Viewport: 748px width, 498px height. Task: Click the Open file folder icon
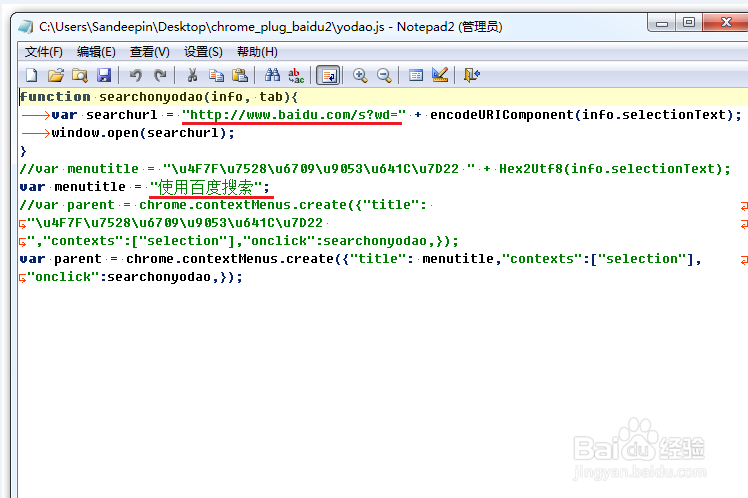pyautogui.click(x=56, y=75)
